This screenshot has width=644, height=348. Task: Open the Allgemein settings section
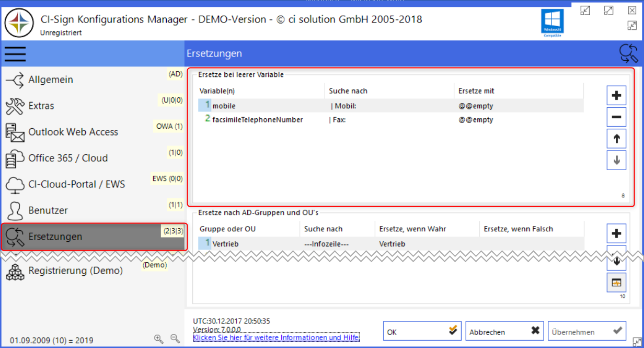(x=51, y=80)
